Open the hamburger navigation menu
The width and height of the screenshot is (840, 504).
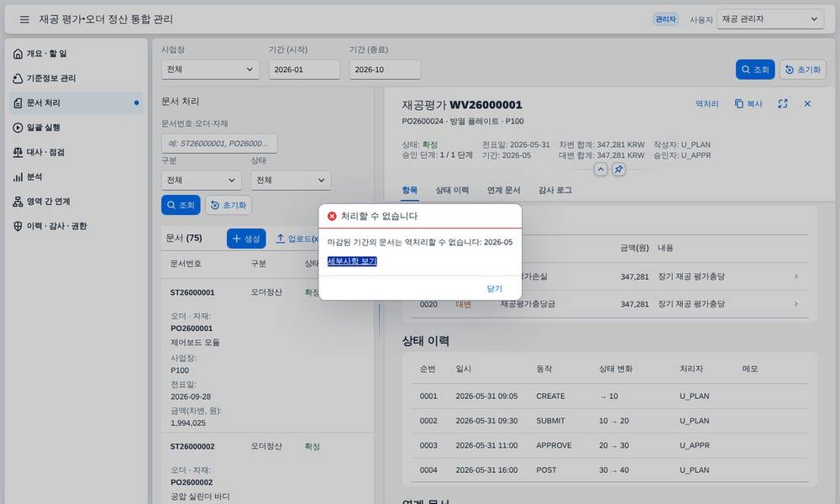(x=24, y=19)
